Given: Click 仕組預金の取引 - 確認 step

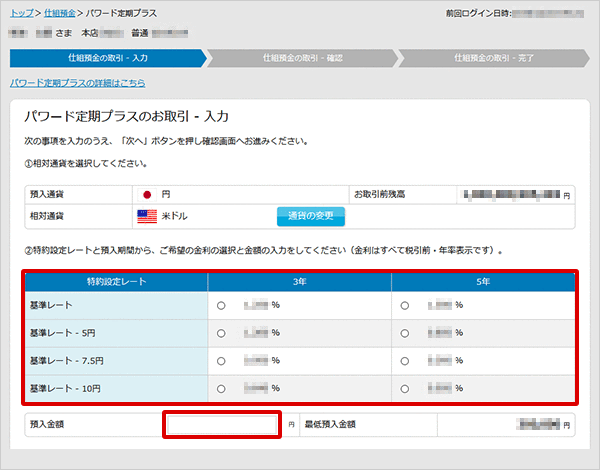Looking at the screenshot, I should click(x=300, y=58).
